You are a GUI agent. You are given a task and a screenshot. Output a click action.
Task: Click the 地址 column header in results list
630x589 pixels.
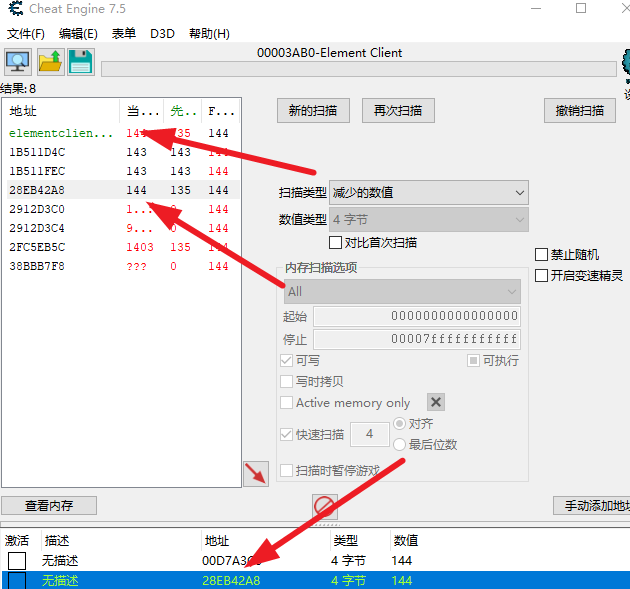(23, 111)
